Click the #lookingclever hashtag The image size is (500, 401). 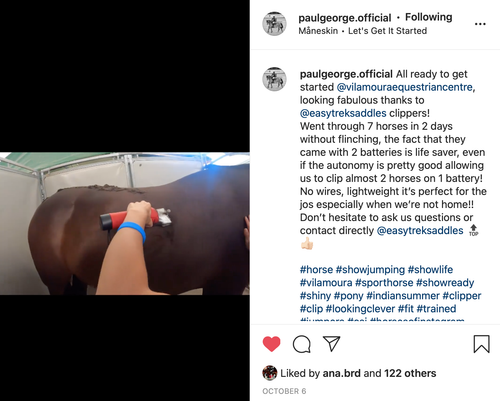(x=360, y=309)
